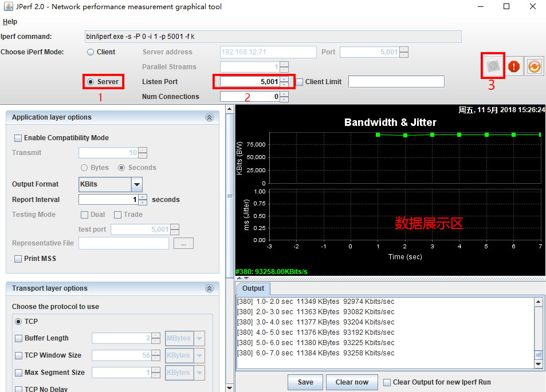Select the Server mode radio button
The width and height of the screenshot is (546, 392).
click(91, 82)
